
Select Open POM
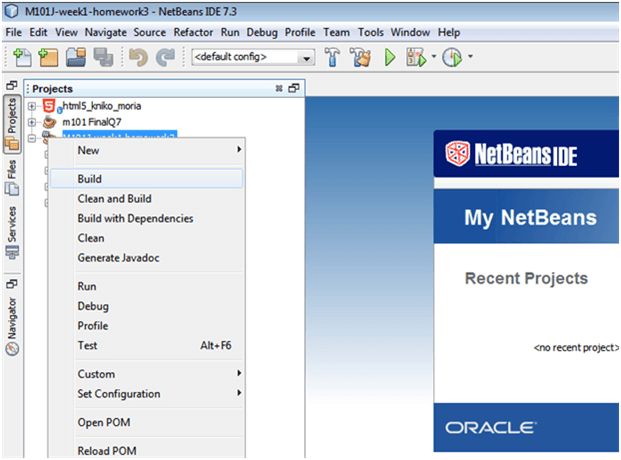coord(147,422)
